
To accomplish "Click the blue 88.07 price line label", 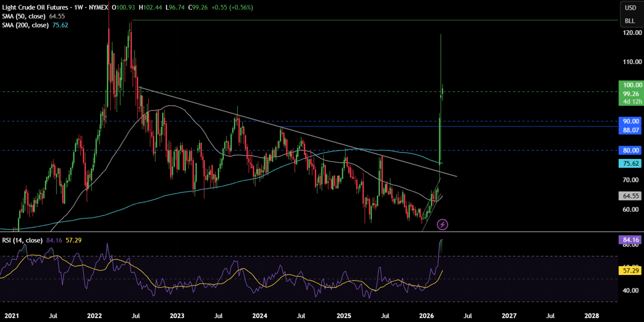I will (x=631, y=129).
